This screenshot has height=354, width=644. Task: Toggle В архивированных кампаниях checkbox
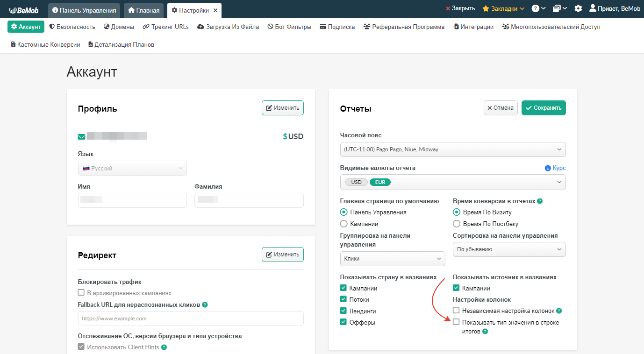tap(81, 293)
